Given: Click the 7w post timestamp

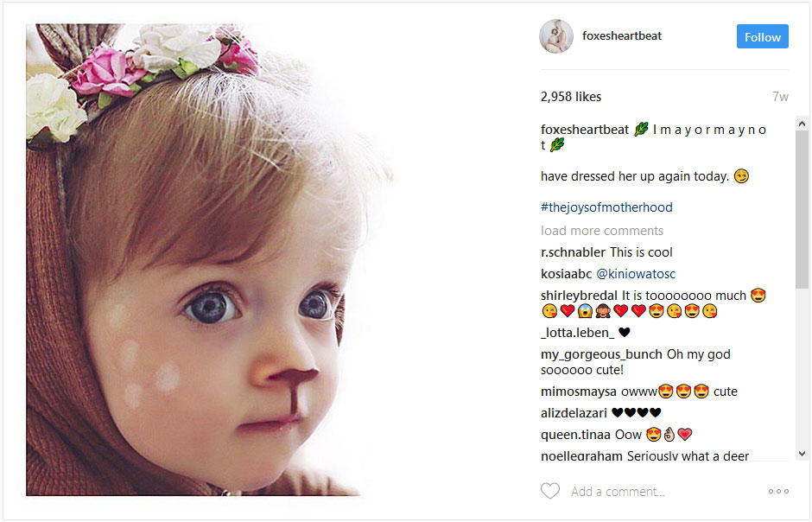Looking at the screenshot, I should tap(780, 97).
